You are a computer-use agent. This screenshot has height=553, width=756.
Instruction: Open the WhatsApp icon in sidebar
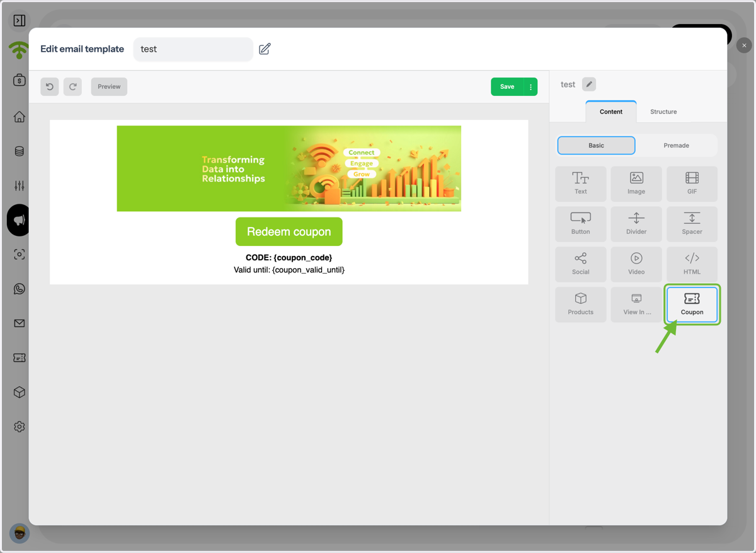point(20,289)
